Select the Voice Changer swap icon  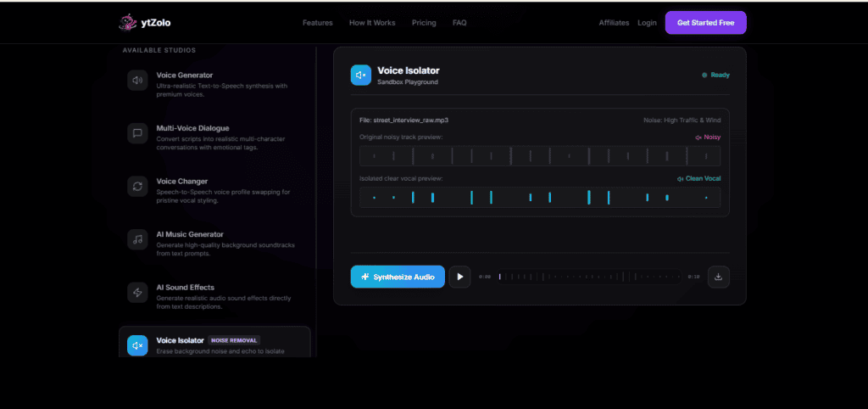coord(138,187)
